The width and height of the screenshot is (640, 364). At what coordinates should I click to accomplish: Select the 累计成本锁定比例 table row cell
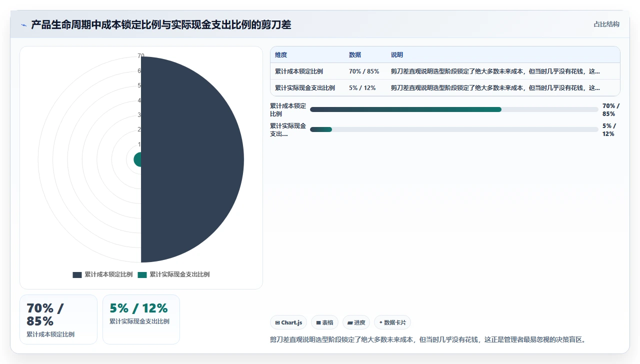pyautogui.click(x=299, y=71)
